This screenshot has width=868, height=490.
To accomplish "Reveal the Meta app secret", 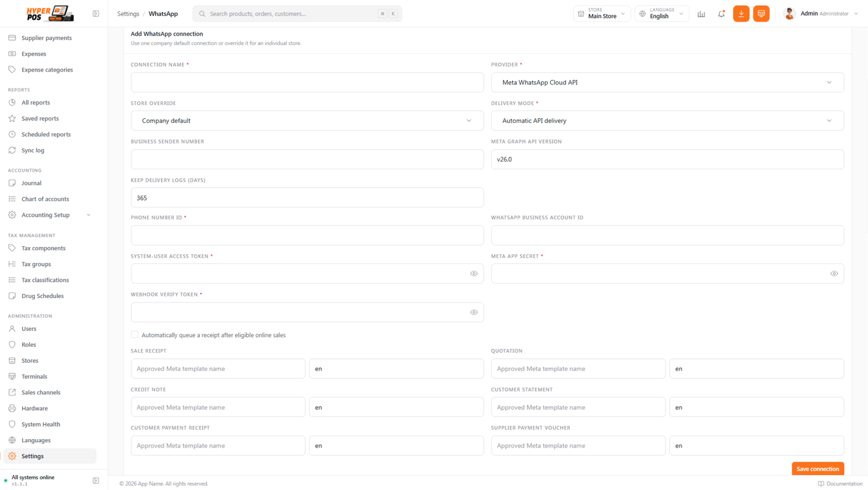I will pyautogui.click(x=834, y=274).
